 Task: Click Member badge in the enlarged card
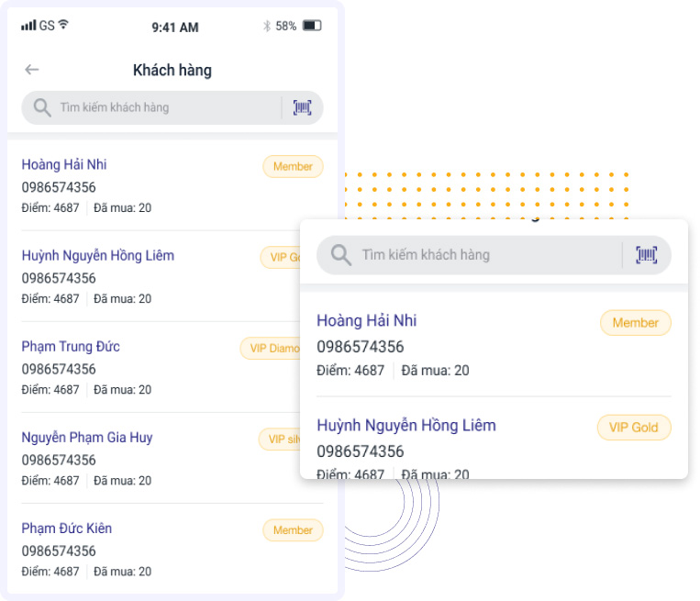pyautogui.click(x=635, y=323)
